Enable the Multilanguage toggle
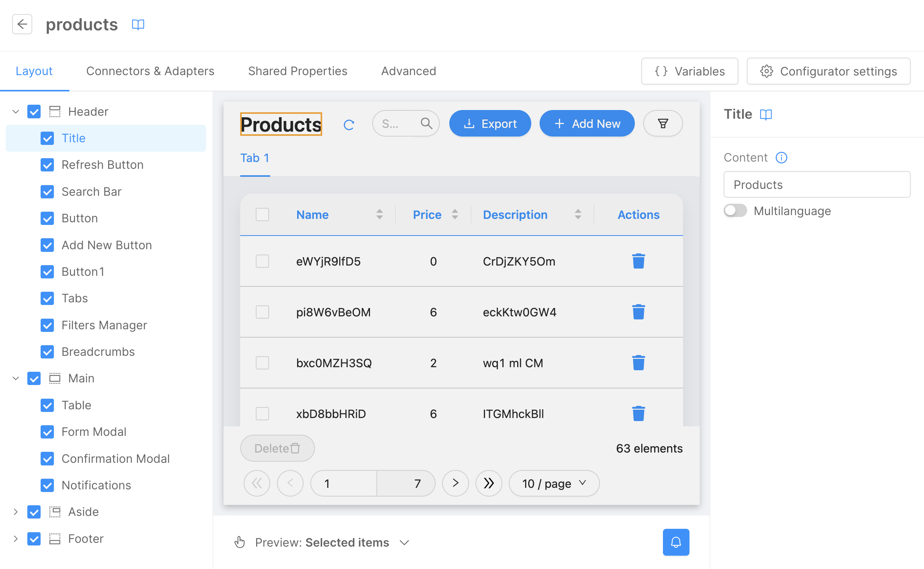Image resolution: width=924 pixels, height=569 pixels. (x=735, y=211)
